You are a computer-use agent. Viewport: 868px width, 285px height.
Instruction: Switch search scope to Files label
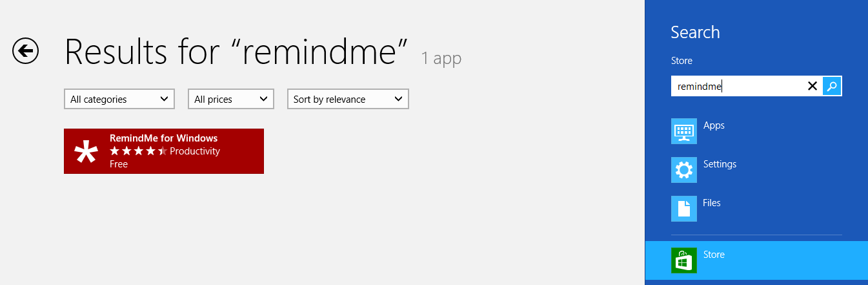pyautogui.click(x=712, y=203)
